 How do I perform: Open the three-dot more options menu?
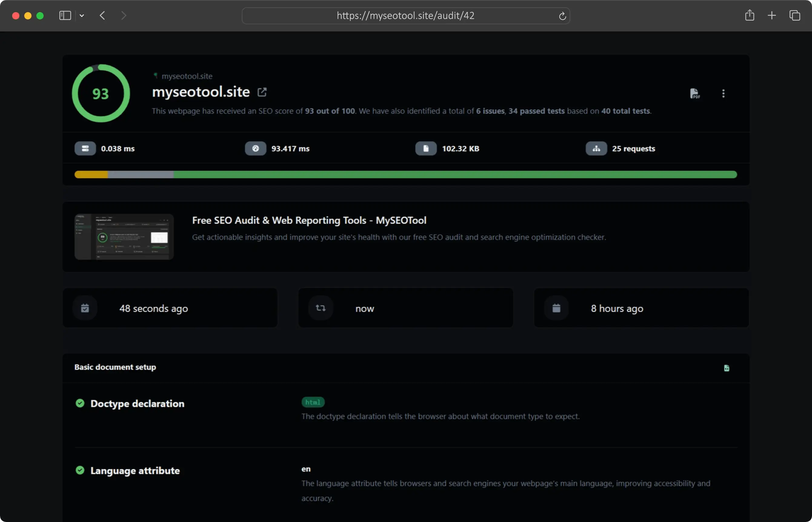(723, 93)
